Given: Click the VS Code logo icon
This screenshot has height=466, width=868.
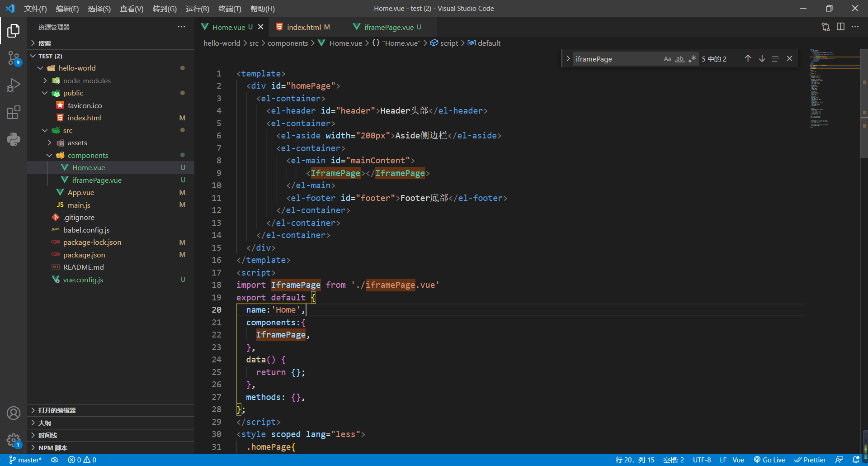Looking at the screenshot, I should [10, 9].
